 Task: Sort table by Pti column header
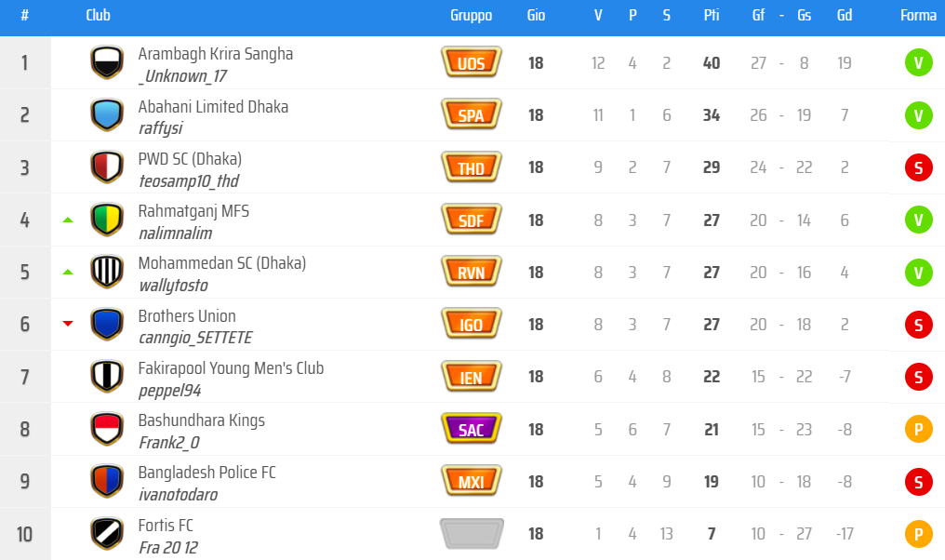click(712, 16)
